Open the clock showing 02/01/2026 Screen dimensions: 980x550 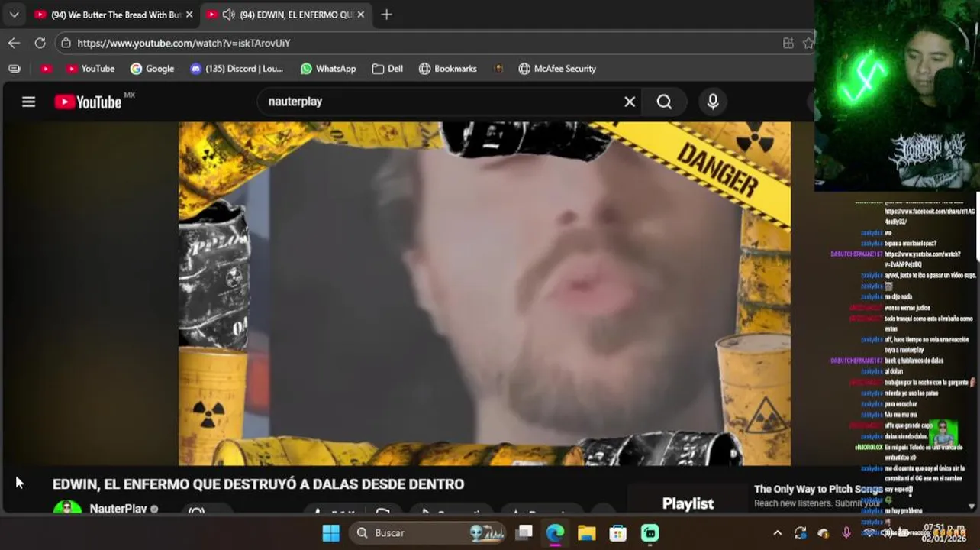[x=944, y=532]
